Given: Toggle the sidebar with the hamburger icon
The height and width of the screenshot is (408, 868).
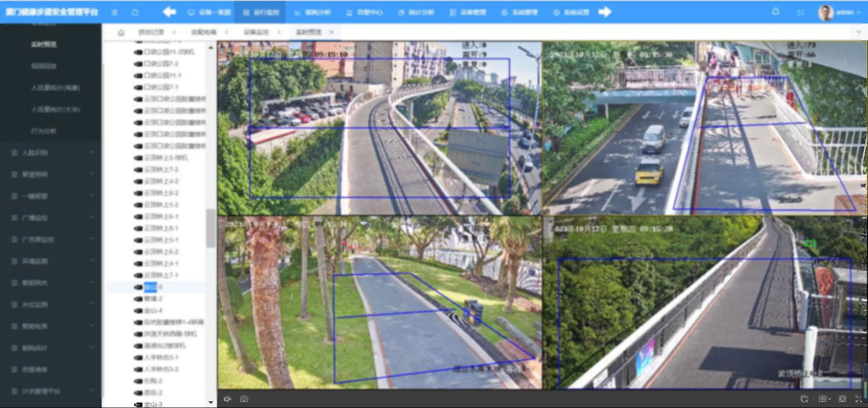Looking at the screenshot, I should click(x=115, y=12).
